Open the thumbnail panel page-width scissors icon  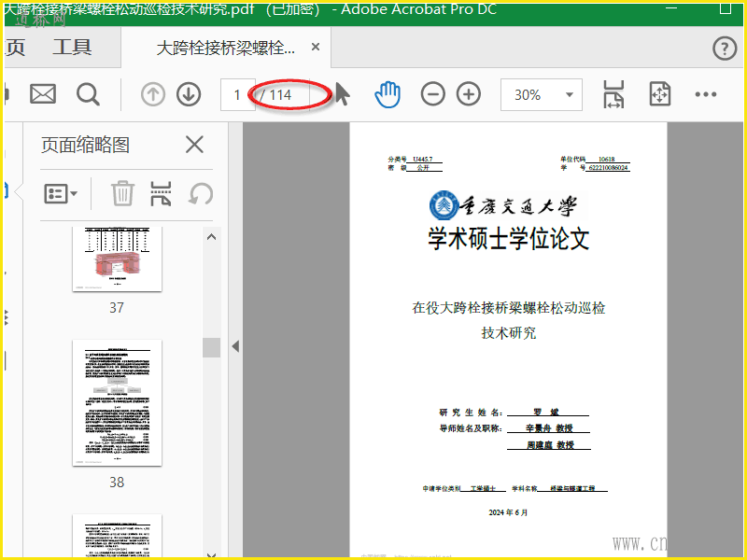click(161, 193)
